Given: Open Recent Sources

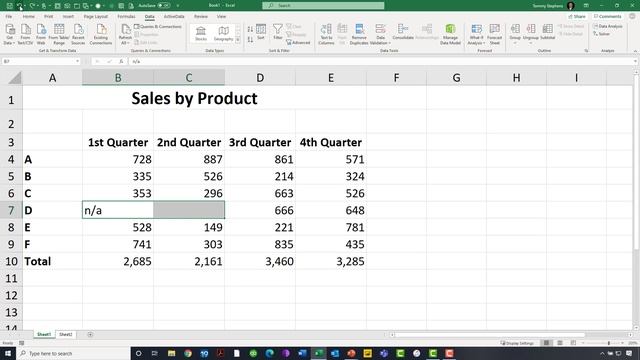Looking at the screenshot, I should point(78,34).
